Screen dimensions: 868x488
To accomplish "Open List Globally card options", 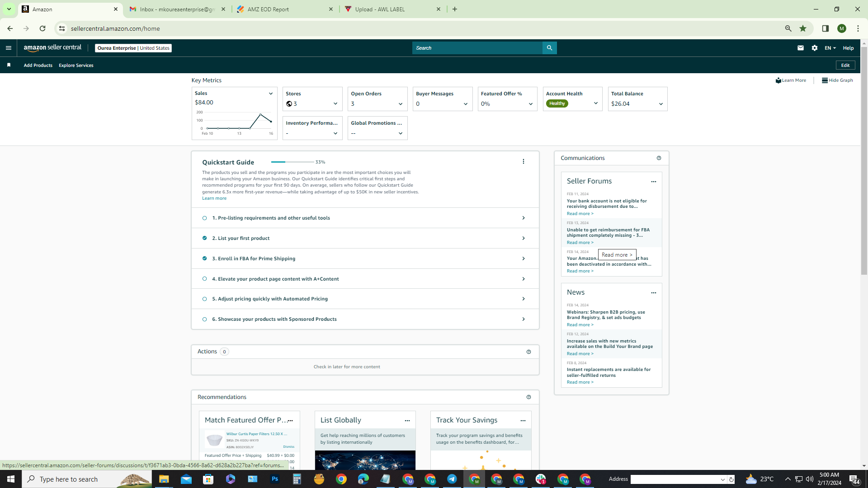I will tap(407, 421).
